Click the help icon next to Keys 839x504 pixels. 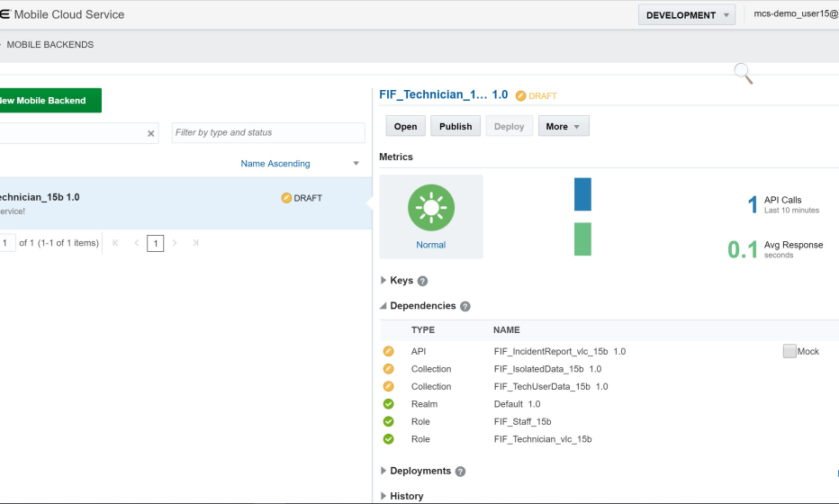point(422,281)
